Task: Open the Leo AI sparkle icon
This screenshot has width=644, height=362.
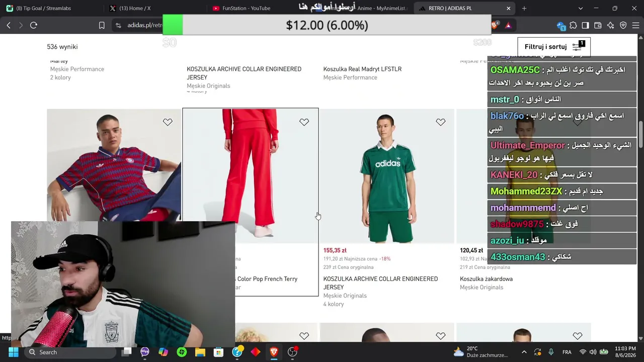Action: 611,25
